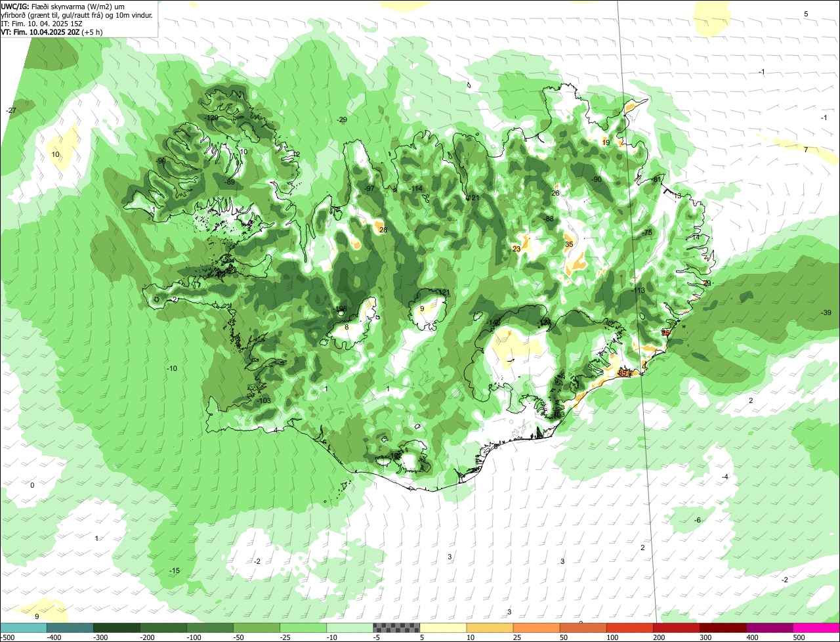The image size is (840, 642).
Task: Select the -25 to -10 light green swatch
Action: point(303,628)
